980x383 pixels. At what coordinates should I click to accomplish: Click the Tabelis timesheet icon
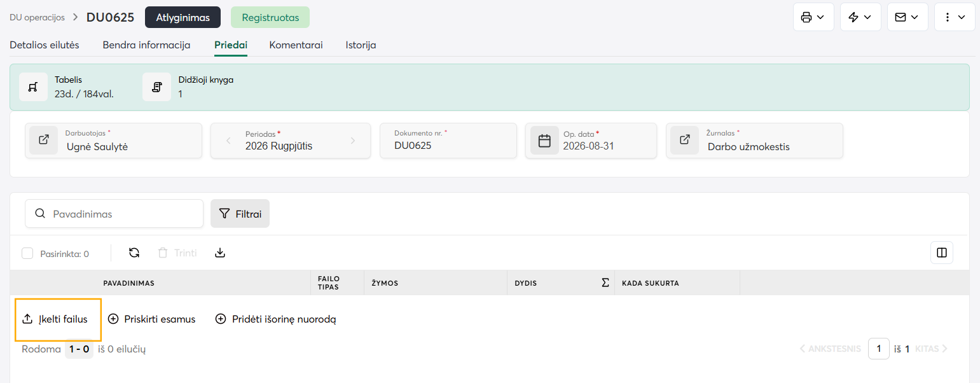34,87
